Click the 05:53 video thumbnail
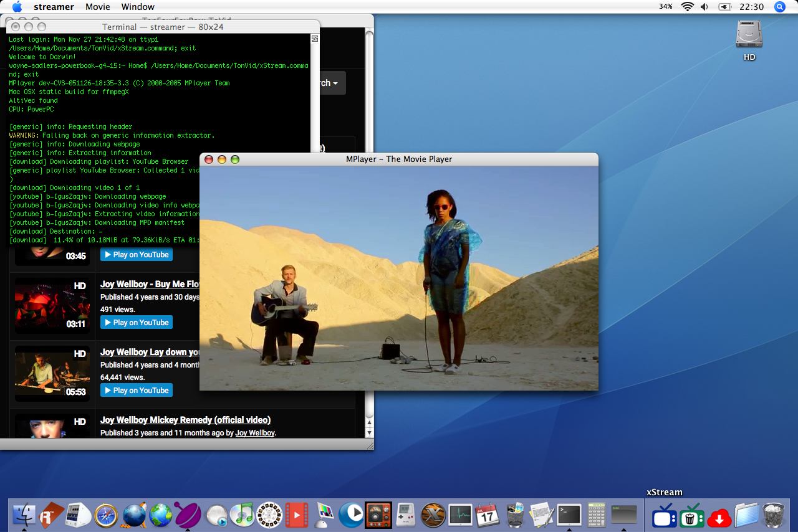 tap(52, 373)
